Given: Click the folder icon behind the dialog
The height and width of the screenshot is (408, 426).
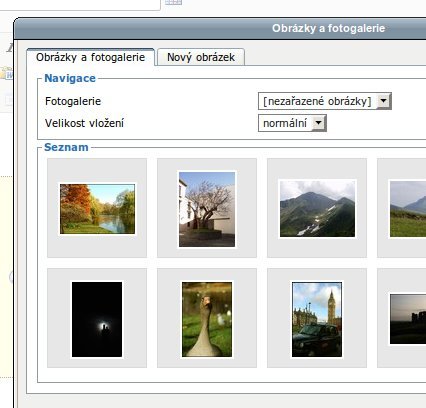Looking at the screenshot, I should [6, 73].
